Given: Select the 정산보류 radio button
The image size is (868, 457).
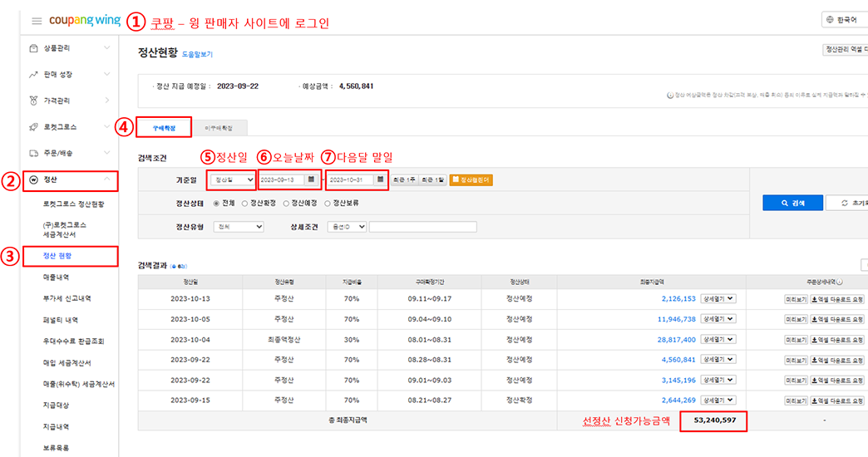Looking at the screenshot, I should pyautogui.click(x=328, y=204).
